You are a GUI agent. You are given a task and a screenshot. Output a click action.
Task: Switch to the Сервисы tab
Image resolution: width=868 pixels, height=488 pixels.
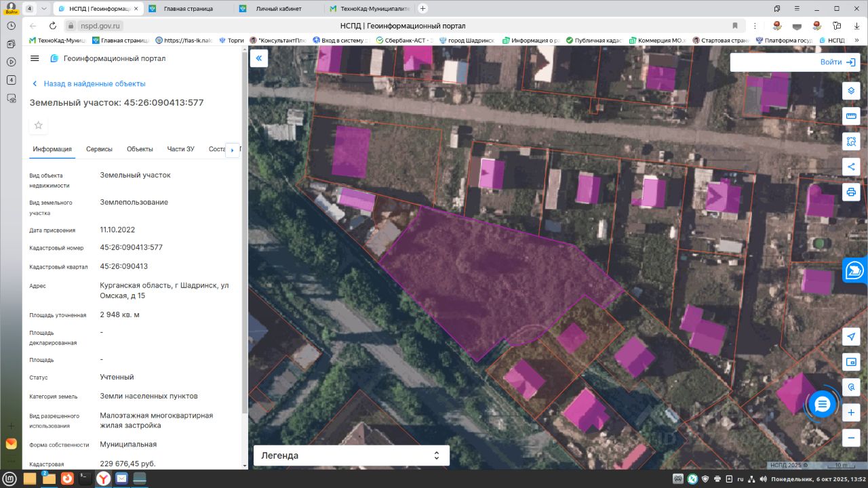coord(99,149)
